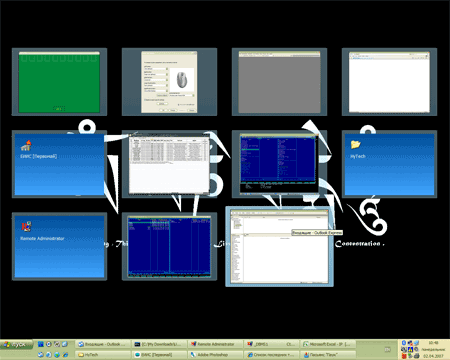The height and width of the screenshot is (360, 450).
Task: Click the first quick launch icon beside Start
Action: coord(41,344)
